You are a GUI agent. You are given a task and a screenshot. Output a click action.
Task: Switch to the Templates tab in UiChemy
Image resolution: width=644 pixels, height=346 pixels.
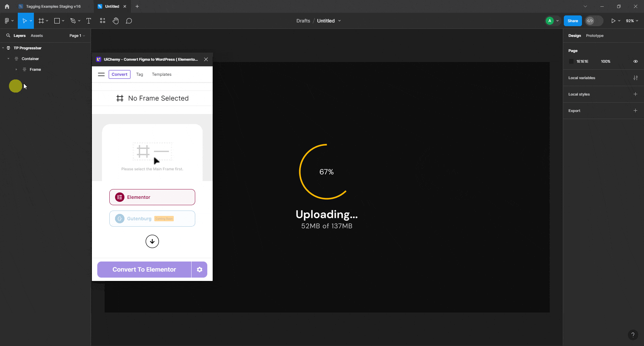coord(161,74)
